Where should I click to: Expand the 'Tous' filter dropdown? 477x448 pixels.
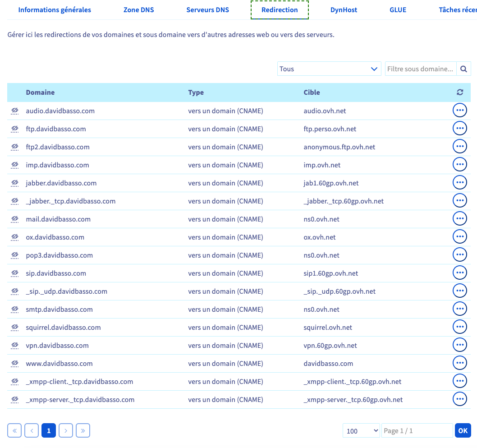329,69
